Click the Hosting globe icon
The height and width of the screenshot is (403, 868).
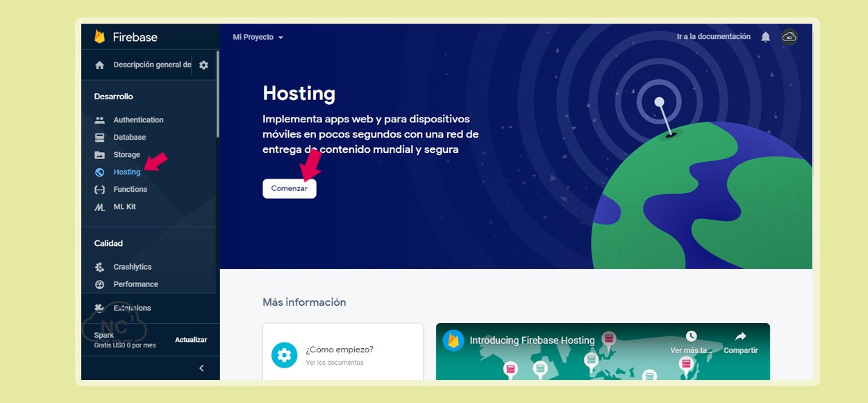tap(99, 172)
